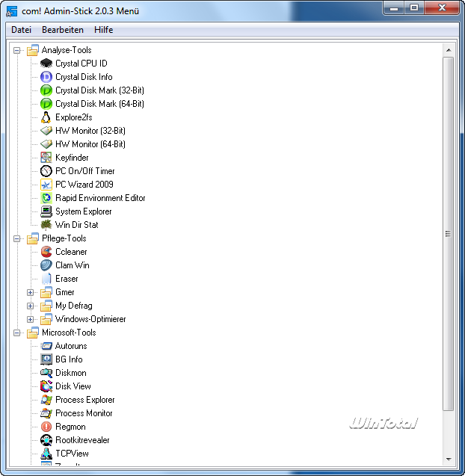The height and width of the screenshot is (476, 465).
Task: Click the Rapid Environment Editor icon
Action: [x=46, y=198]
